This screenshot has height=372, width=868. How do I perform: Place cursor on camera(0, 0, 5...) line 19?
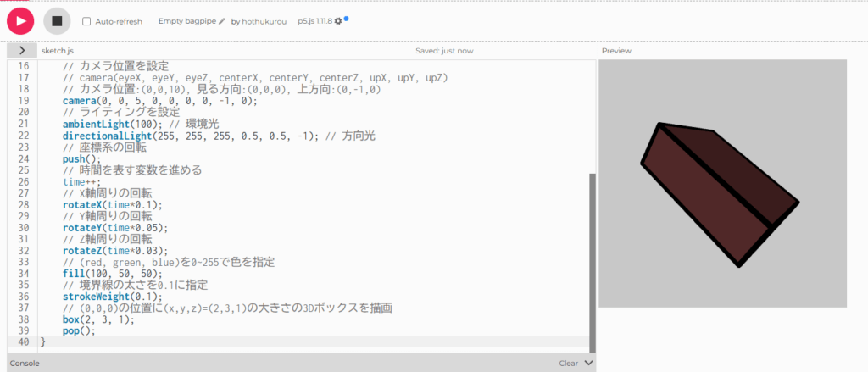pyautogui.click(x=160, y=101)
